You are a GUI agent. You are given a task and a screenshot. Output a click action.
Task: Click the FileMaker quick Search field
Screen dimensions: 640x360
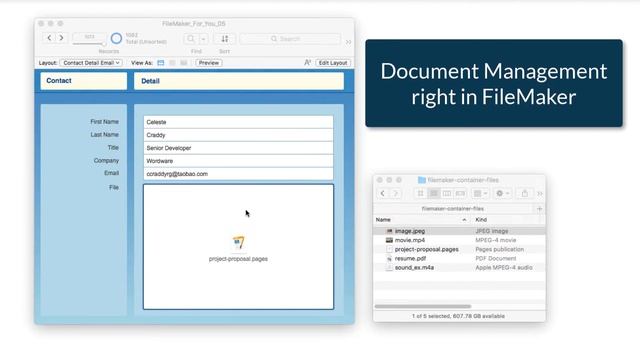coord(290,39)
